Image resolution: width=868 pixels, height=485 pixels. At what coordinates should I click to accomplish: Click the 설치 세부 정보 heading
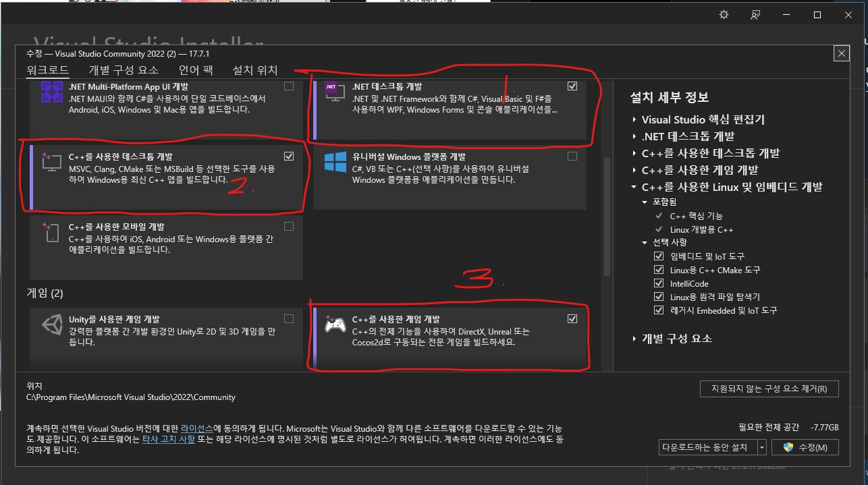pos(670,98)
